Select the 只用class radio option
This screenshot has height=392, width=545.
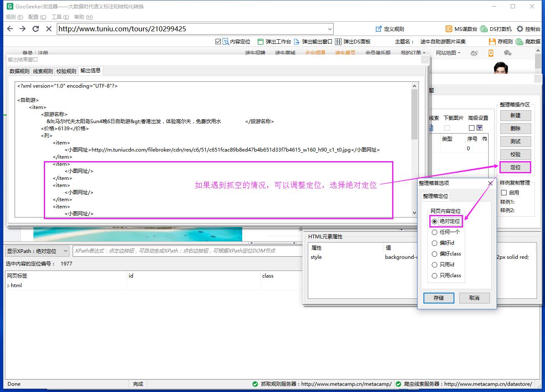[x=434, y=276]
